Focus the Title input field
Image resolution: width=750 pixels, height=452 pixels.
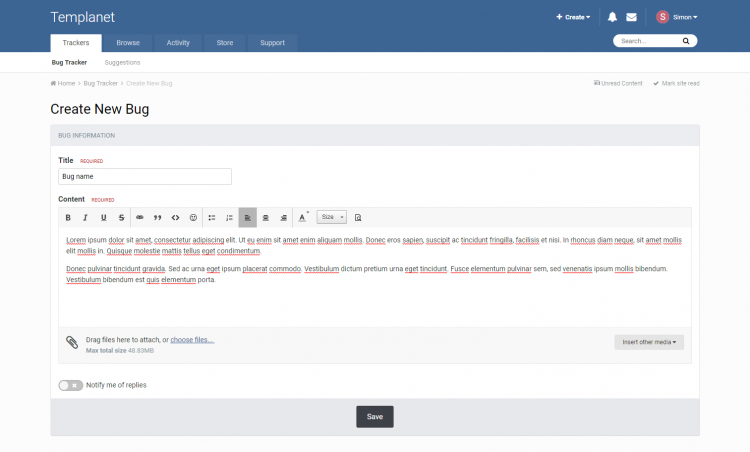click(145, 176)
